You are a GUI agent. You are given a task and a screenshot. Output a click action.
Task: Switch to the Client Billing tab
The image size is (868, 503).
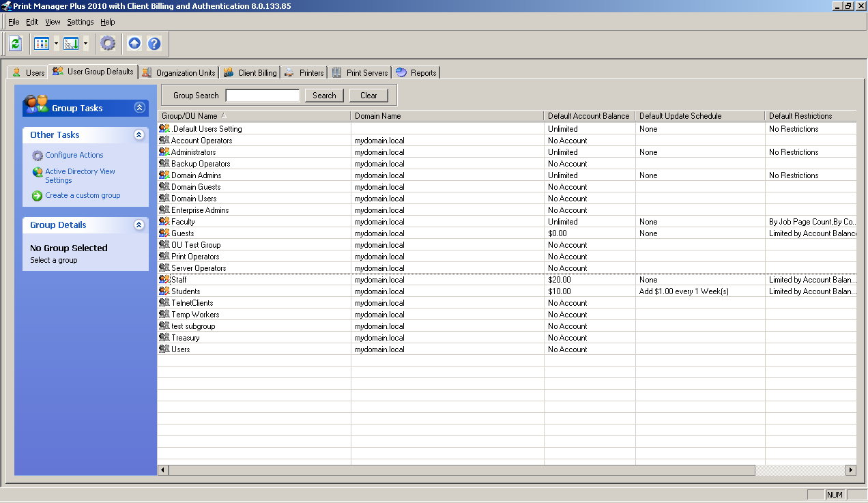[250, 73]
